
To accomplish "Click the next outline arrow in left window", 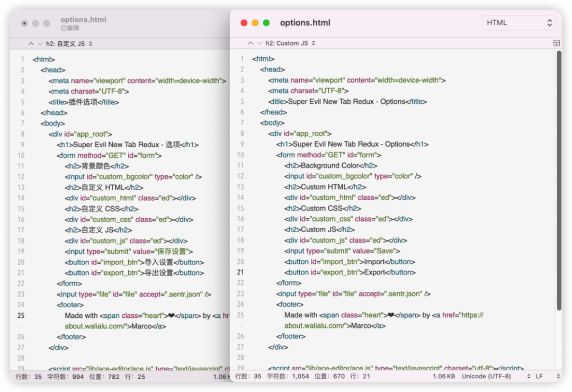I will (x=40, y=43).
